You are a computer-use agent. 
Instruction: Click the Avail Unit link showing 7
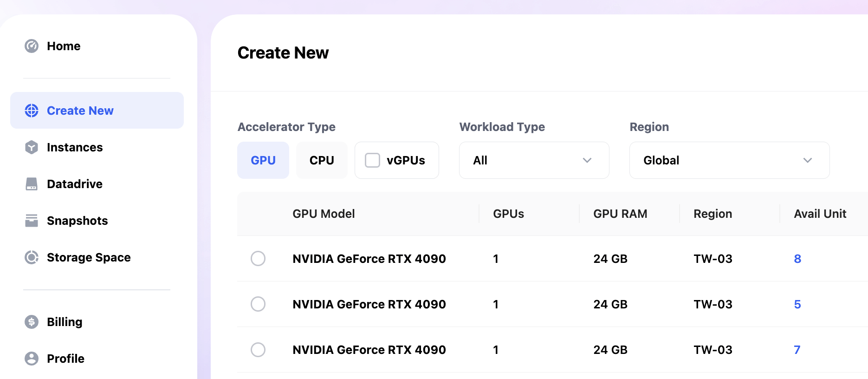click(x=797, y=350)
